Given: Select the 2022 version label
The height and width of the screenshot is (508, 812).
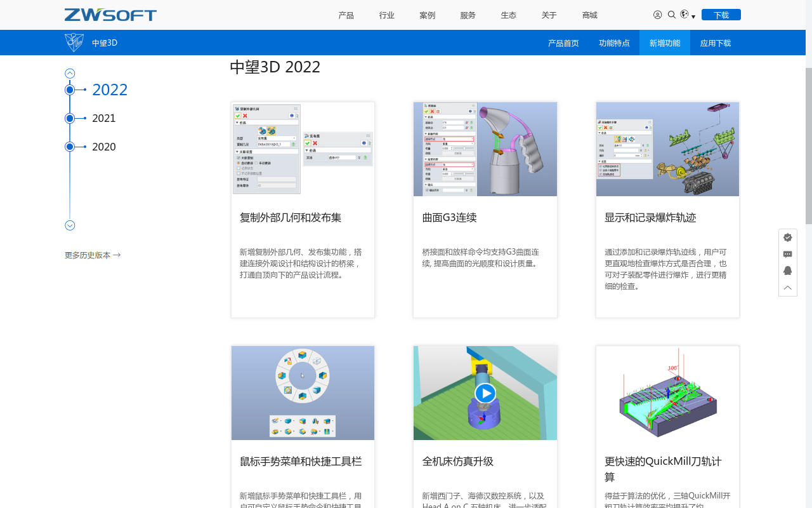Looking at the screenshot, I should coord(110,90).
